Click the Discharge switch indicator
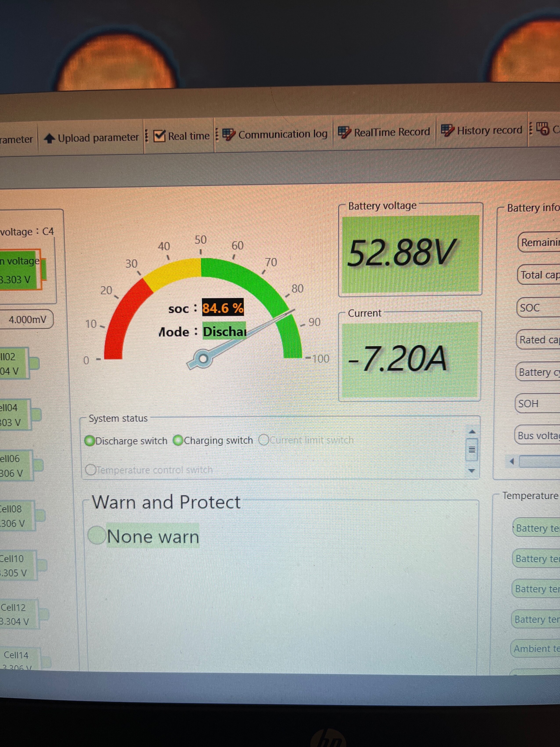The image size is (560, 747). coord(90,441)
